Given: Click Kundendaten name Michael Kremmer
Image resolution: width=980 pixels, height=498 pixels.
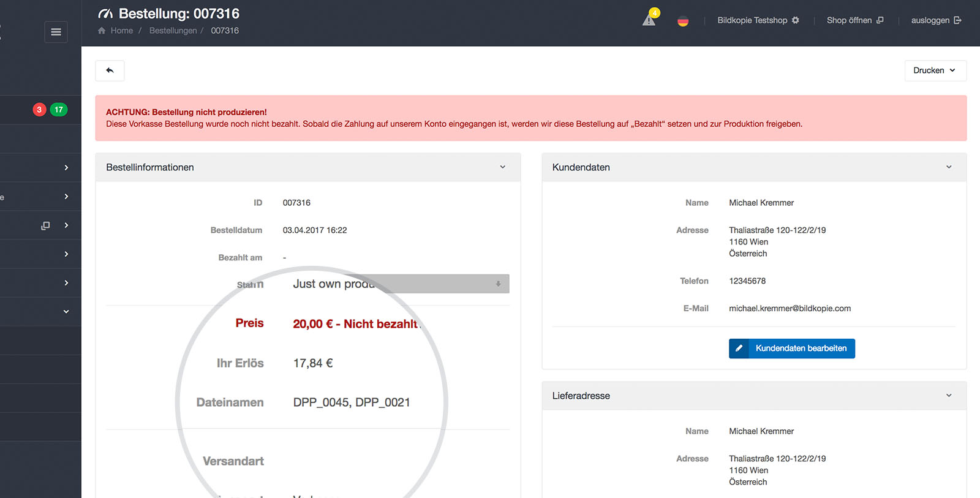Looking at the screenshot, I should click(x=761, y=203).
